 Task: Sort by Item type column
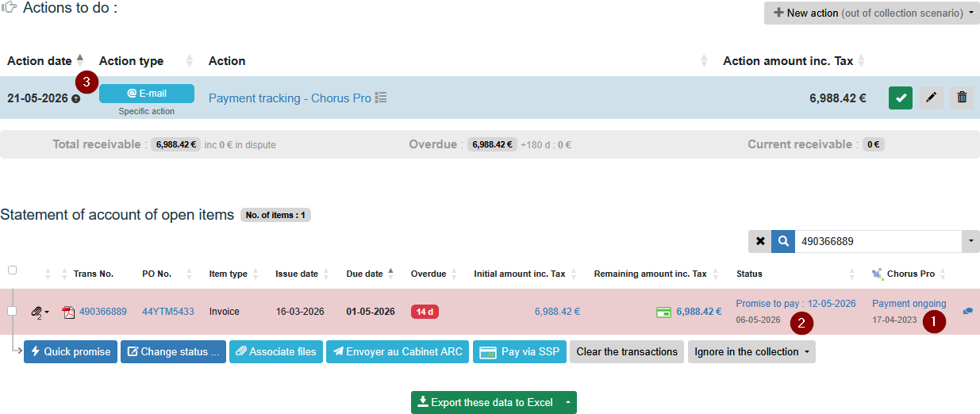click(x=229, y=274)
